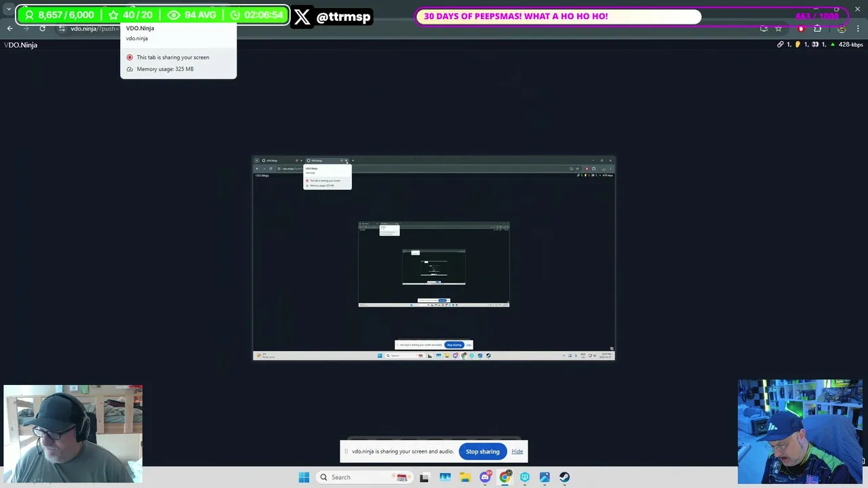Open the site information icon in address bar
868x488 pixels.
62,28
